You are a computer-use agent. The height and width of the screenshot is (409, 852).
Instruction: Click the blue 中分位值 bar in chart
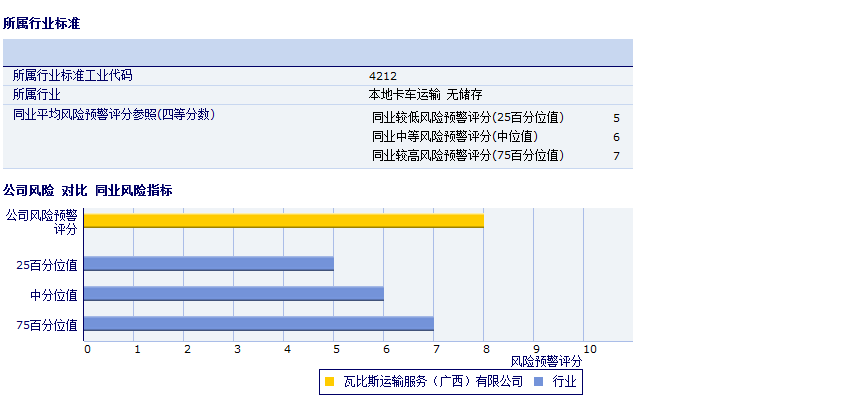[233, 294]
